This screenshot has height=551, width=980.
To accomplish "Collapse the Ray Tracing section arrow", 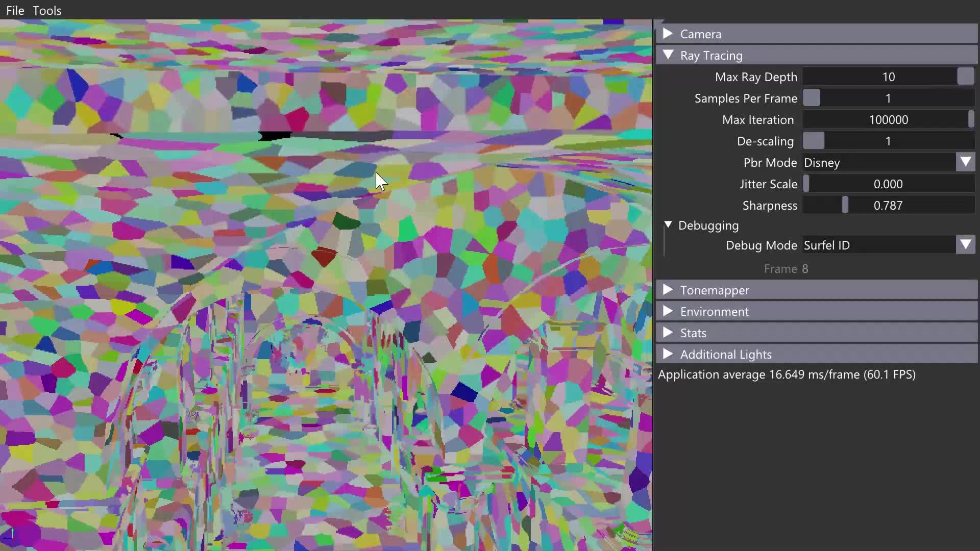I will click(x=668, y=55).
